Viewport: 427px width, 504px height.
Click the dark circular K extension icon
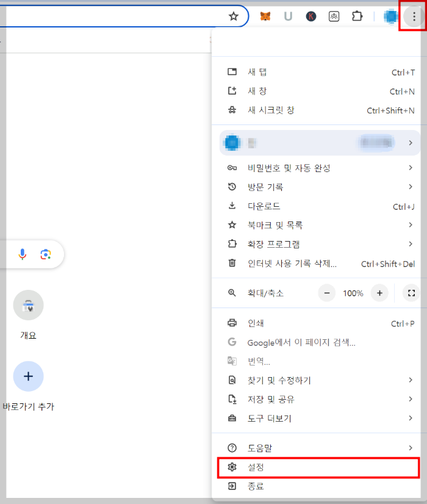tap(311, 16)
